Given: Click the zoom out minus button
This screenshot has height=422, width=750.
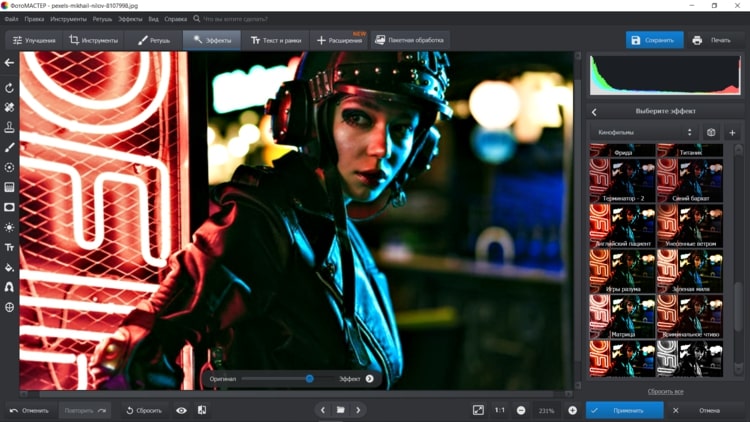Looking at the screenshot, I should (x=522, y=410).
